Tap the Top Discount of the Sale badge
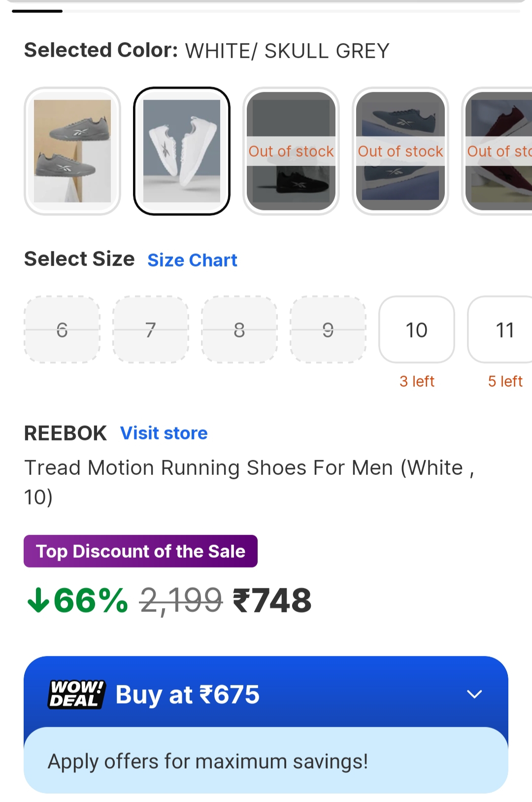Viewport: 532px width, 802px height. (x=140, y=551)
